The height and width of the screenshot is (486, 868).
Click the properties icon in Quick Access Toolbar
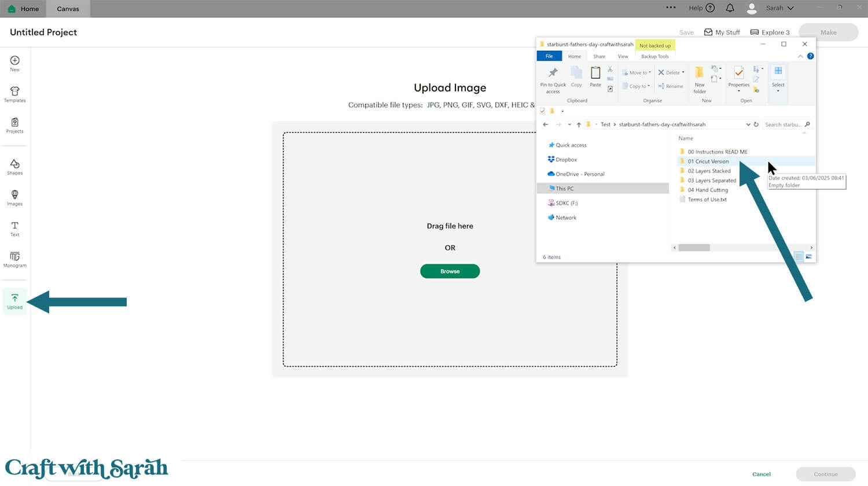click(542, 111)
